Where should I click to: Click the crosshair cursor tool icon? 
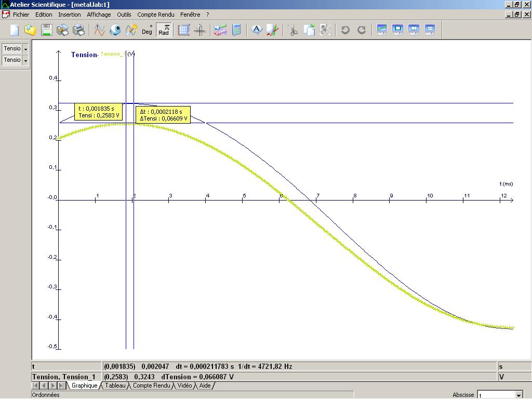200,30
